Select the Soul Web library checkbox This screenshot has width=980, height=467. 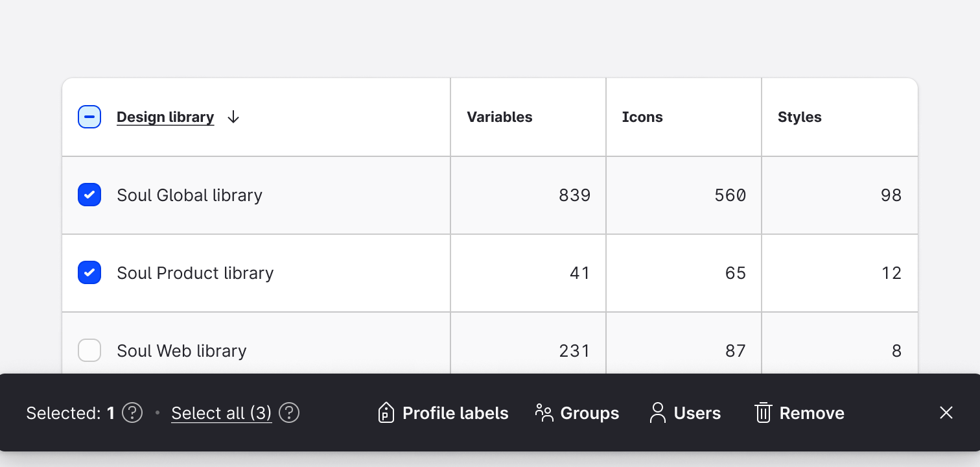89,350
